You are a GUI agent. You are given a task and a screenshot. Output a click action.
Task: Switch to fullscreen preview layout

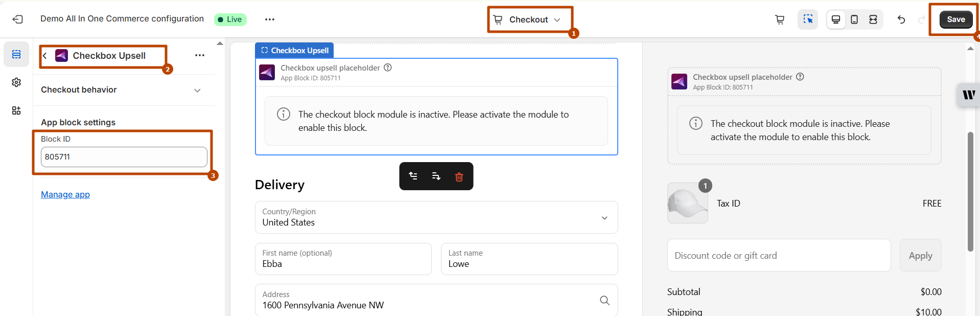(873, 19)
